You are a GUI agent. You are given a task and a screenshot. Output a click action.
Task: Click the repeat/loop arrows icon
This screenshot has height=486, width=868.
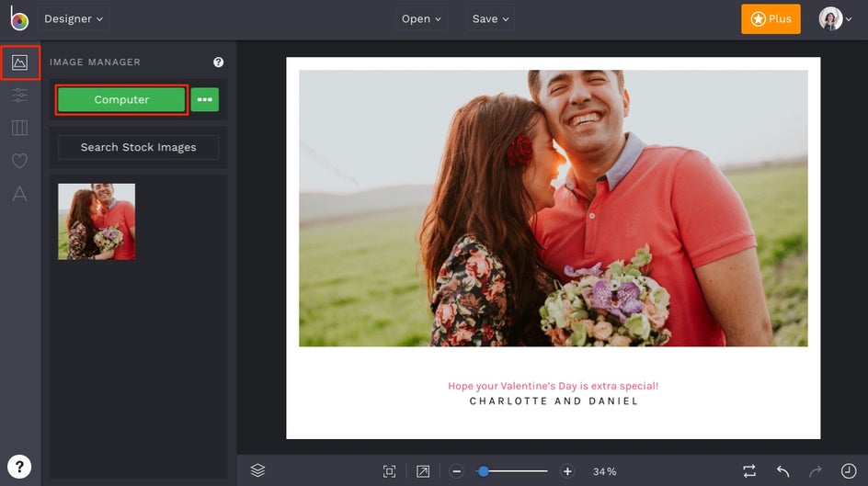(x=749, y=471)
